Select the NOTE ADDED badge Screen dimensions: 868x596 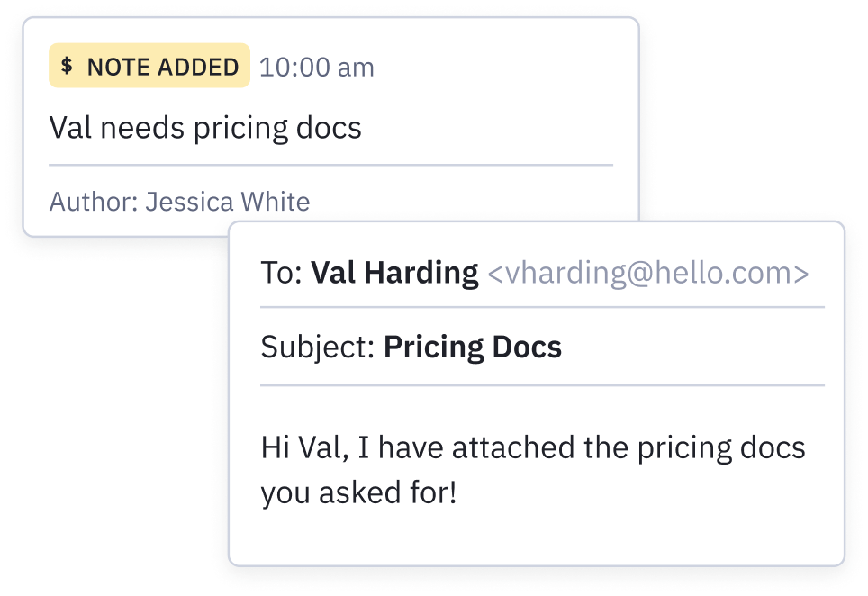click(x=149, y=66)
